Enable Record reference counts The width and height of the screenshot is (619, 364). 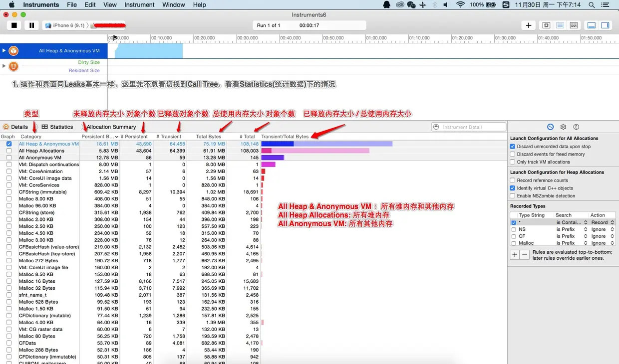point(513,181)
